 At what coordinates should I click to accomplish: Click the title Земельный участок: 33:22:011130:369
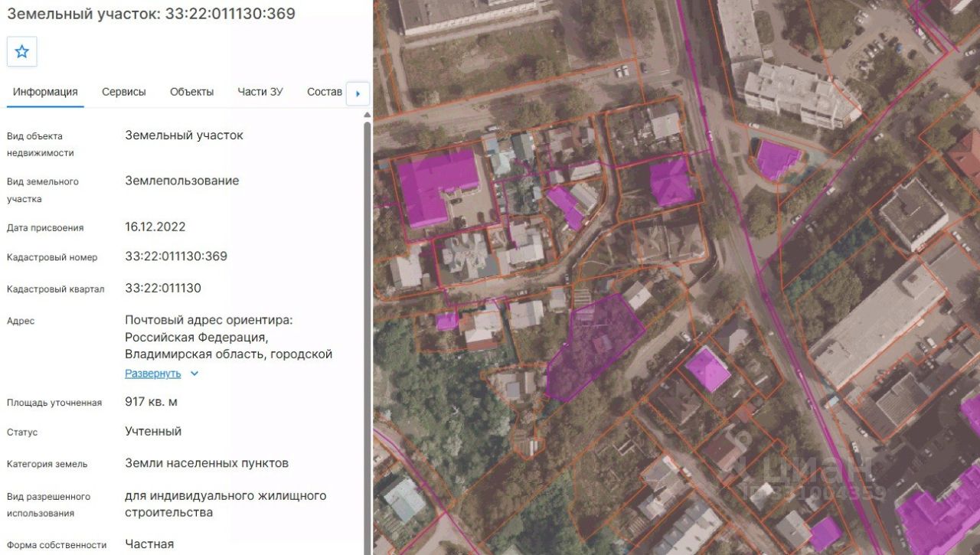pos(151,14)
